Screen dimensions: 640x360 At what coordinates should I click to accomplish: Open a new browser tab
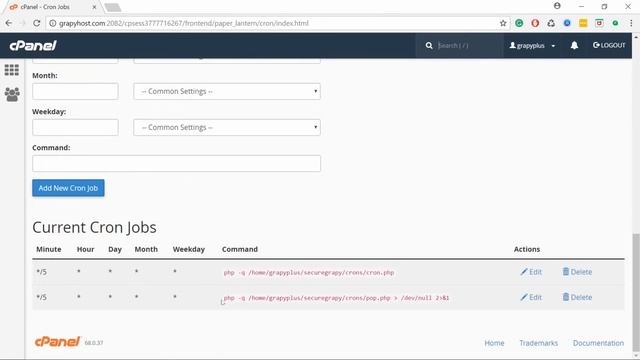point(113,7)
